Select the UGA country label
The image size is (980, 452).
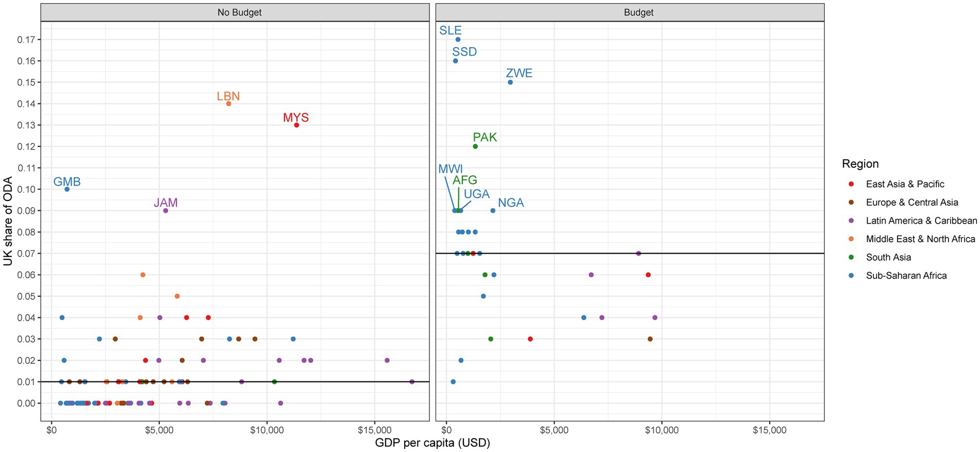click(477, 194)
